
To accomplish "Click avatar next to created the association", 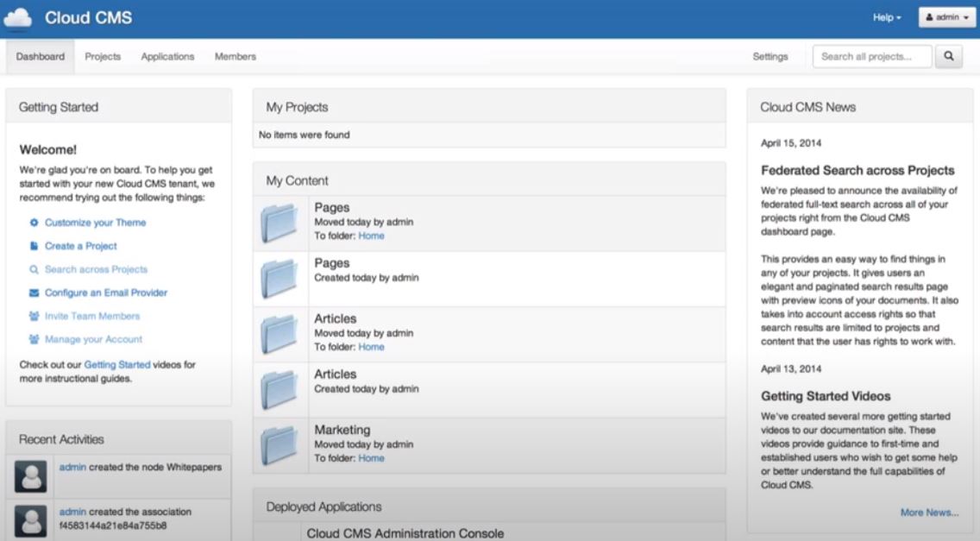I will tap(31, 521).
